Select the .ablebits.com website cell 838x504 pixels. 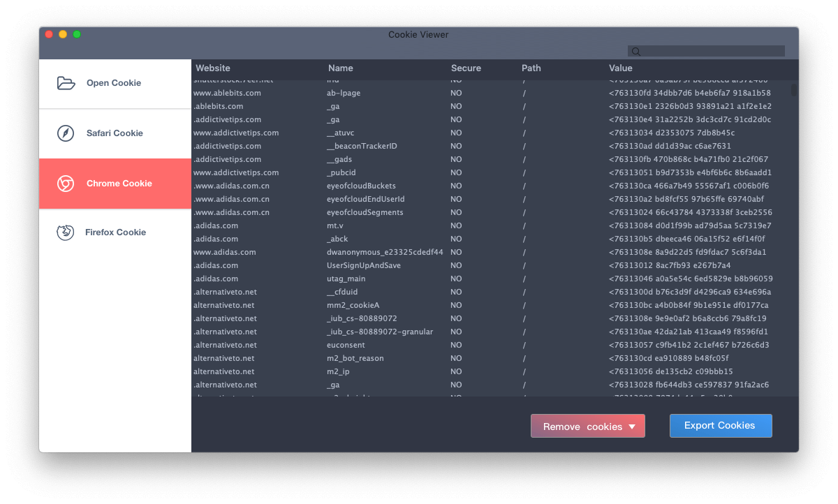tap(219, 106)
